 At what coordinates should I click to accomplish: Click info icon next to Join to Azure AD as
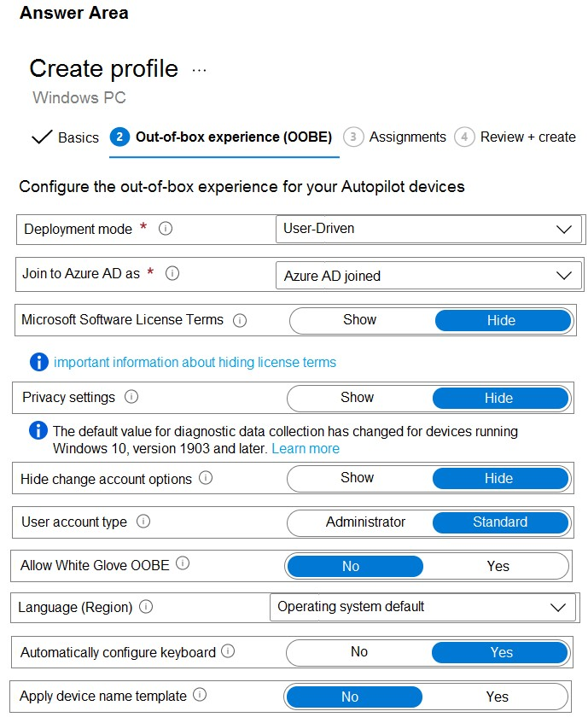pos(172,274)
